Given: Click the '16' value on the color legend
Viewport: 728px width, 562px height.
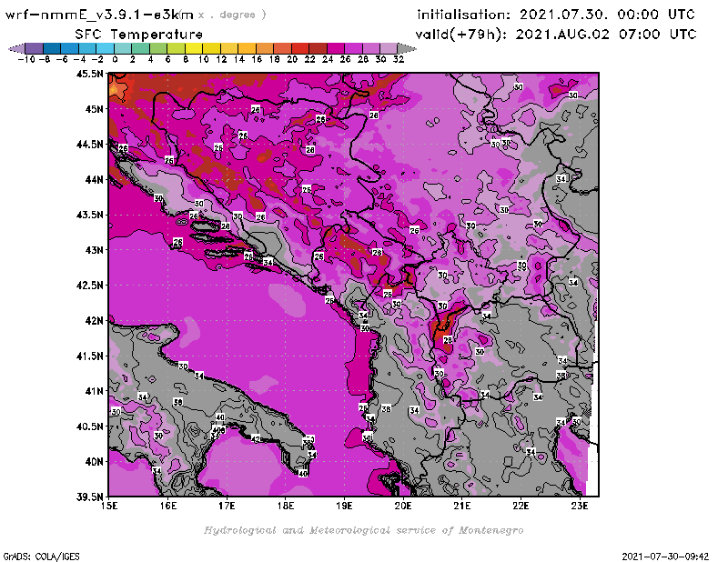Looking at the screenshot, I should pyautogui.click(x=257, y=59).
